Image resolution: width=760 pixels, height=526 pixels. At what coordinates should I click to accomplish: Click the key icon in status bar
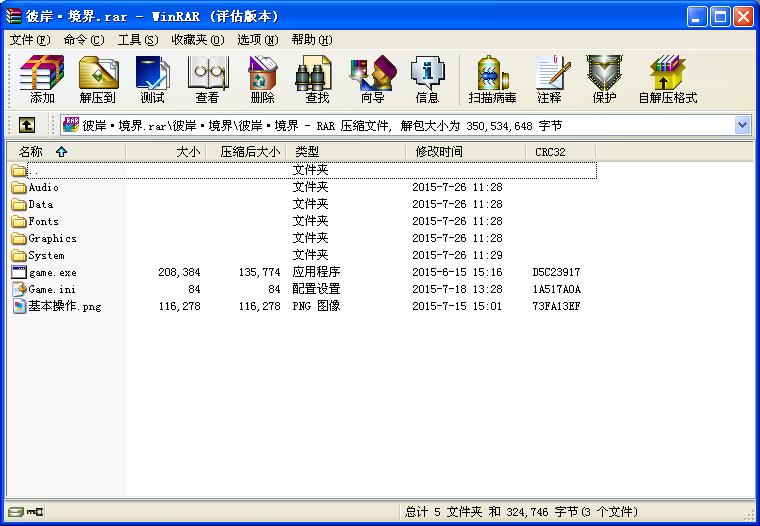point(35,512)
